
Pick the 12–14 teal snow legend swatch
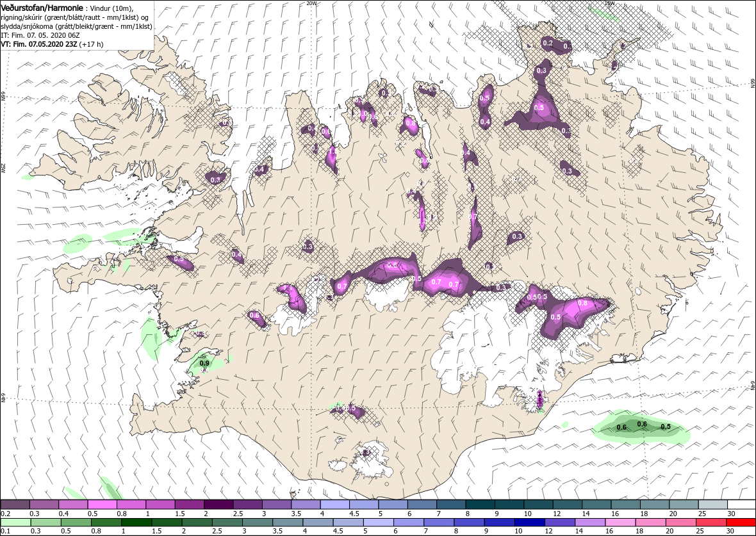[566, 505]
